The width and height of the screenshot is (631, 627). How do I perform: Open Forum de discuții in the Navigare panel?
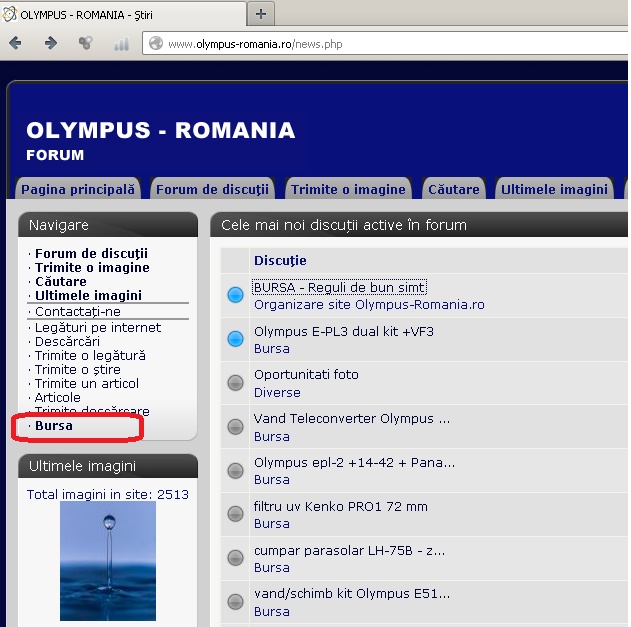91,254
